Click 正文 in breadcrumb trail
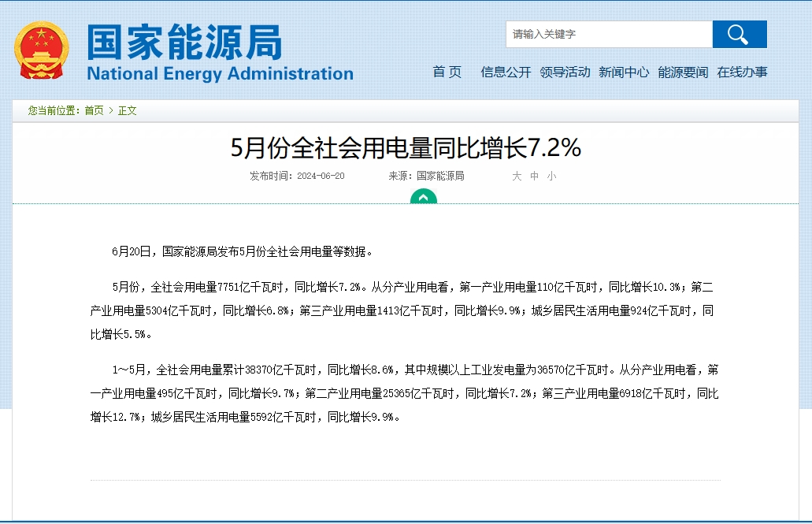 (x=128, y=110)
